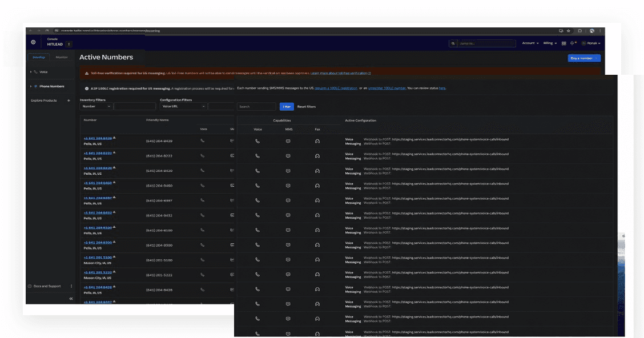Click voice phone icon in (641) 201-5222 row

[202, 275]
